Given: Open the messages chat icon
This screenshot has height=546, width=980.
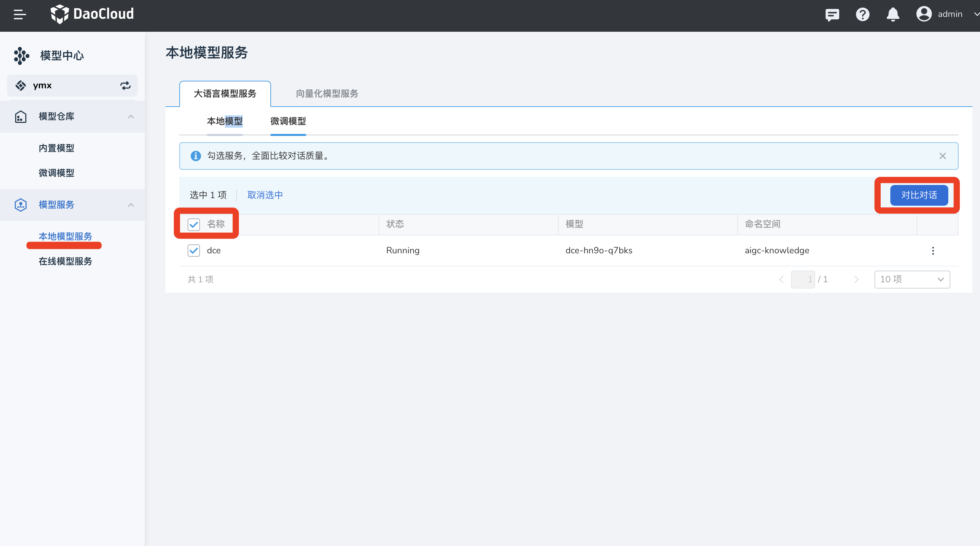Looking at the screenshot, I should click(x=832, y=14).
